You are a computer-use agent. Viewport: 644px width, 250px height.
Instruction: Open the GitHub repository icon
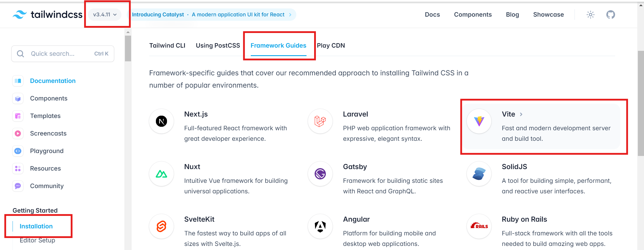click(x=610, y=15)
